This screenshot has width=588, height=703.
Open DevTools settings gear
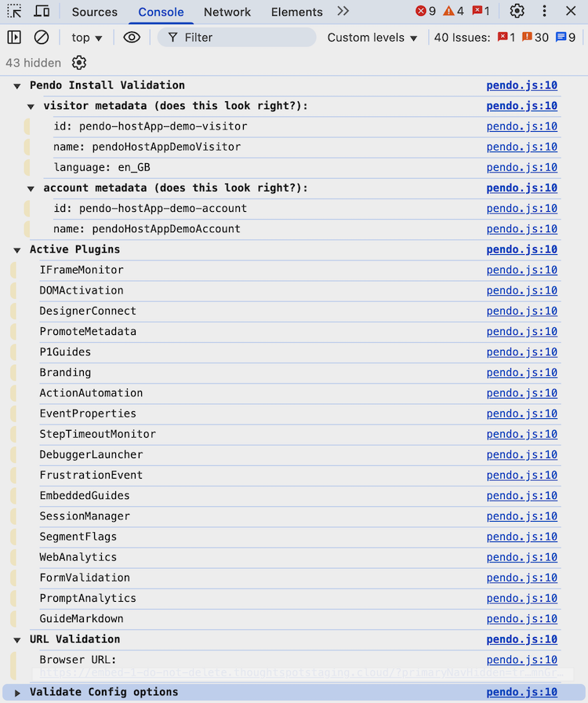coord(517,11)
